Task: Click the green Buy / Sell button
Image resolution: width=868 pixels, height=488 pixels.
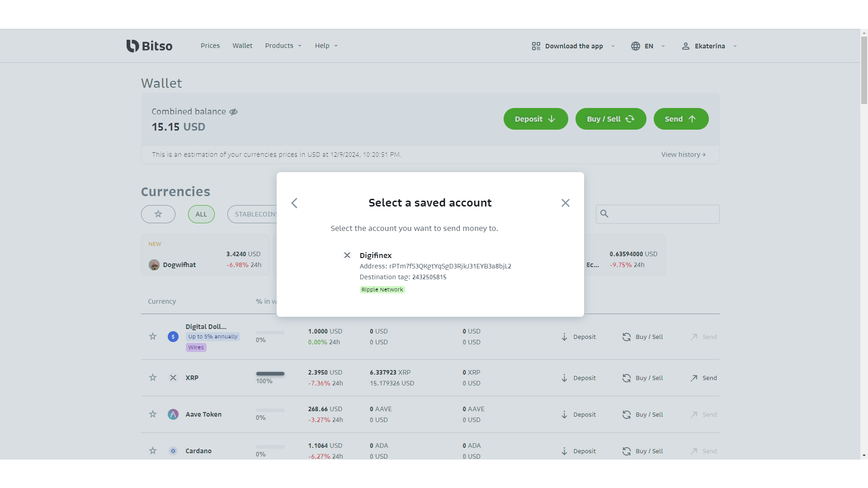Action: 611,119
